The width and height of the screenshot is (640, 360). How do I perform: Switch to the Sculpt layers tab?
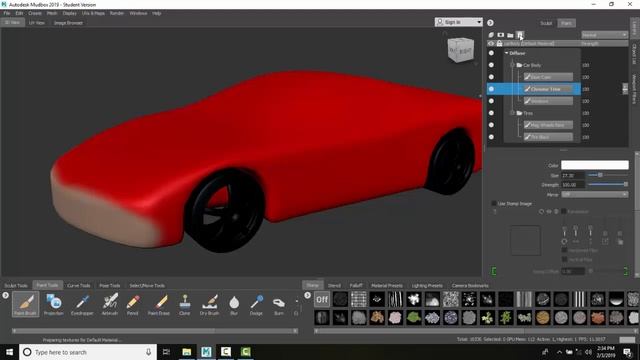click(x=546, y=23)
